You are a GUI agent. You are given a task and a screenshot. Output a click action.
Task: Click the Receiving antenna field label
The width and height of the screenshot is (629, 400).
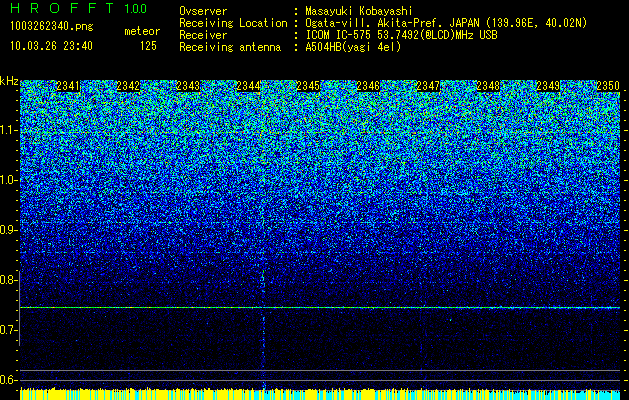[230, 47]
